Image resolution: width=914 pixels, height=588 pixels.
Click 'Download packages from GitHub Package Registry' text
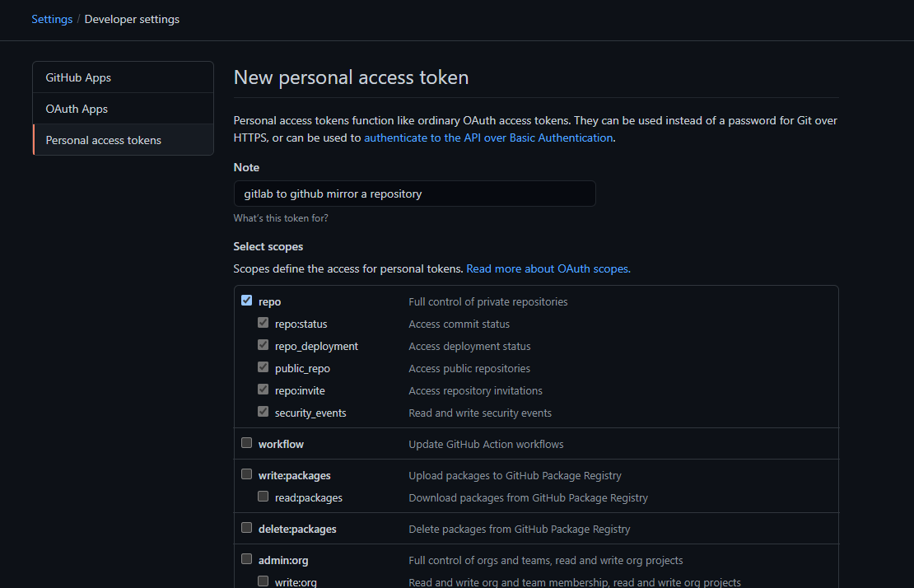tap(528, 497)
